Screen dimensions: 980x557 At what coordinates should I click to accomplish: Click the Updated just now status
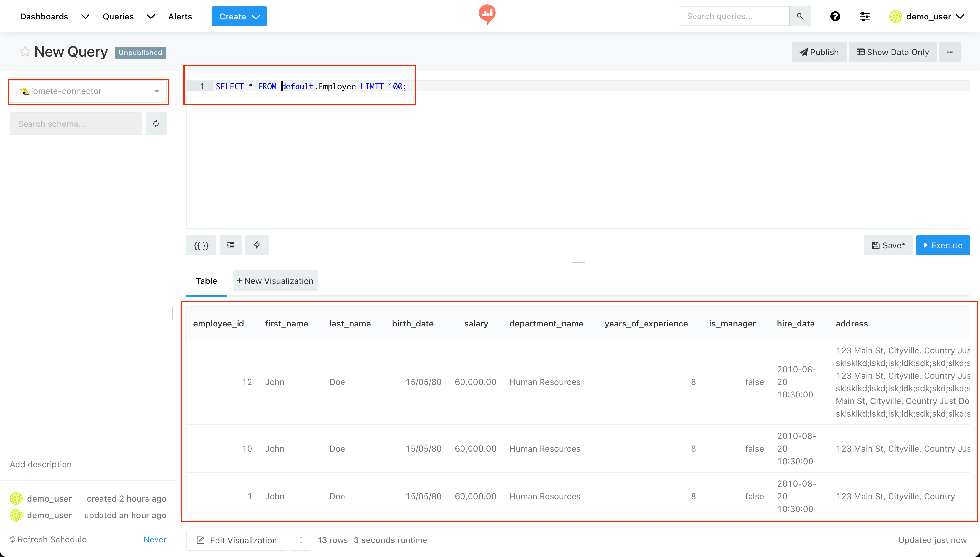point(932,540)
